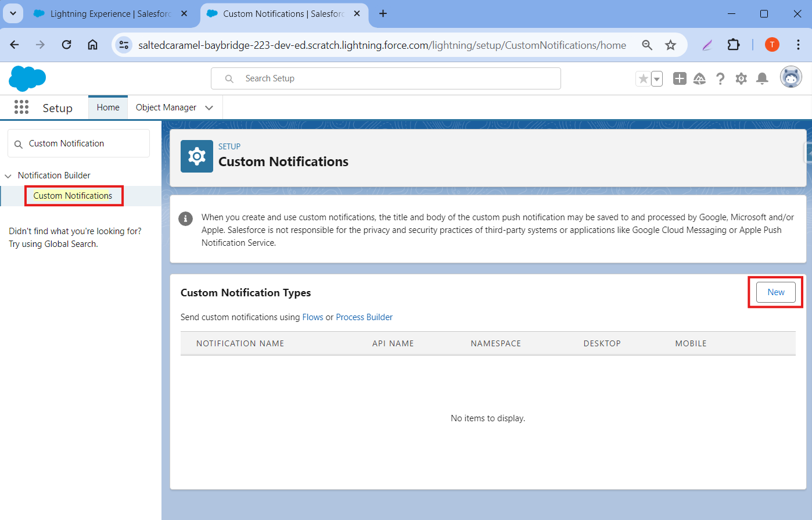The height and width of the screenshot is (520, 812).
Task: Open the App Launcher grid icon
Action: [21, 107]
